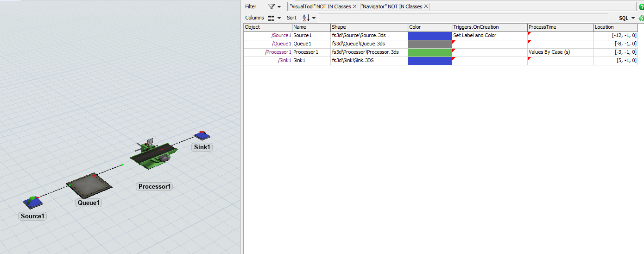This screenshot has height=254, width=644.
Task: Select the Source1 object in 3D view
Action: (x=33, y=202)
